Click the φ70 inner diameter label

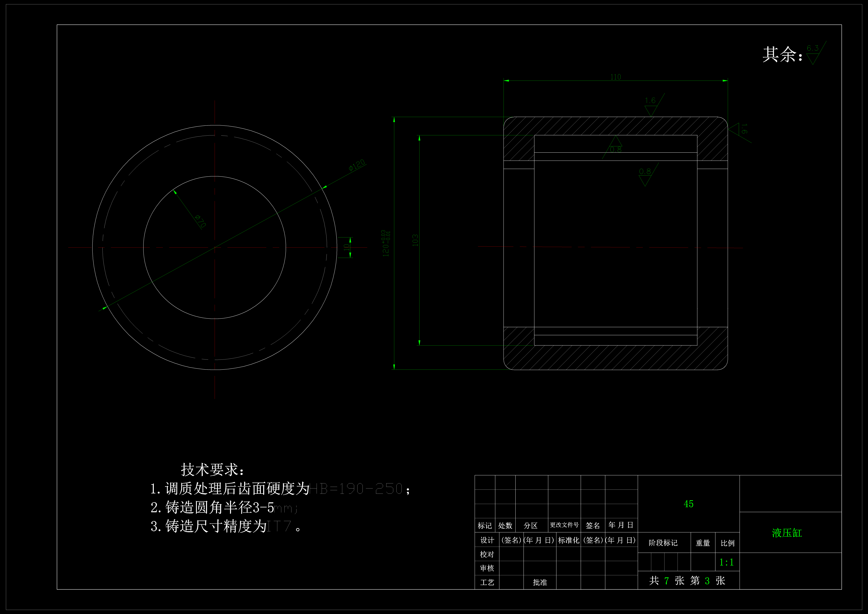pos(200,221)
